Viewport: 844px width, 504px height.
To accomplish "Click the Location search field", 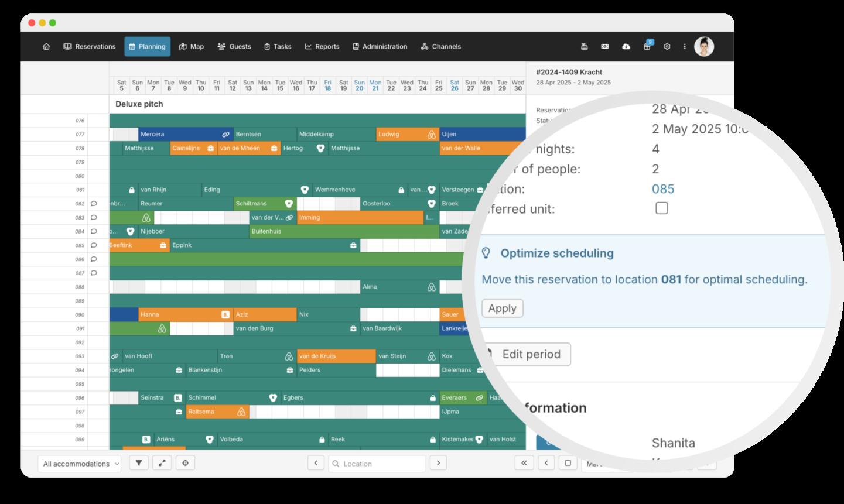I will pos(377,464).
